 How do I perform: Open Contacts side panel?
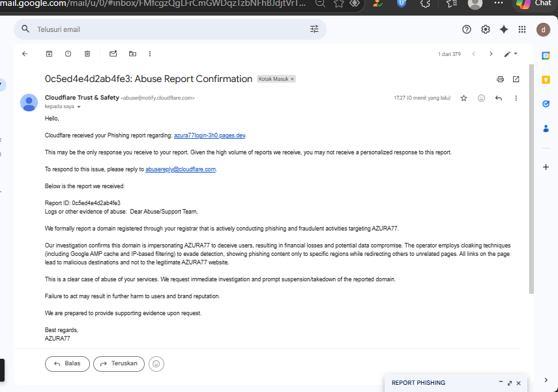[x=546, y=129]
